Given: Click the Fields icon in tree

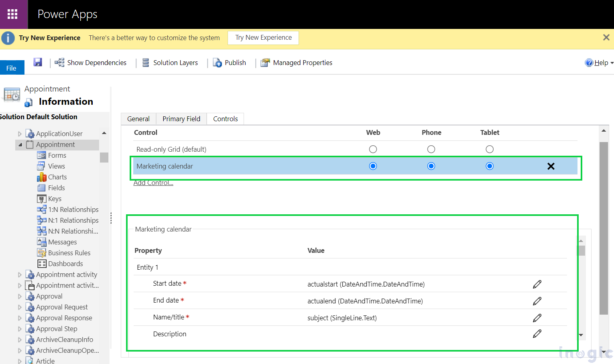Looking at the screenshot, I should pyautogui.click(x=41, y=188).
